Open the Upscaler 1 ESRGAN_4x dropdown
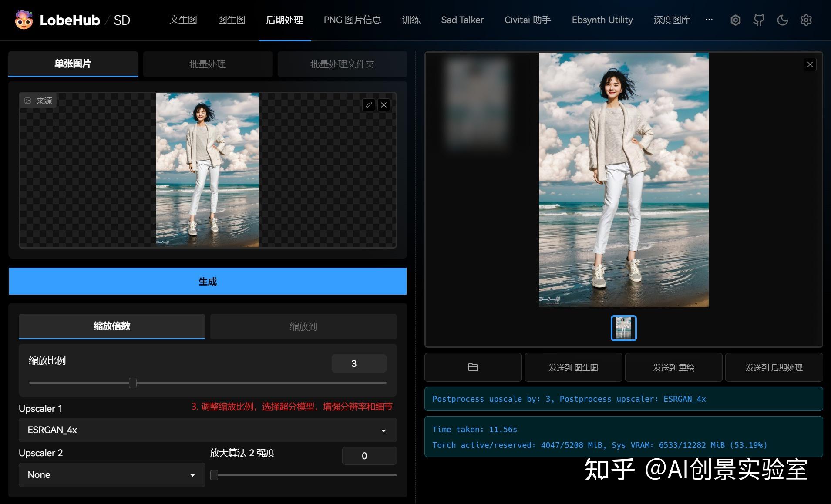The width and height of the screenshot is (831, 504). point(207,430)
